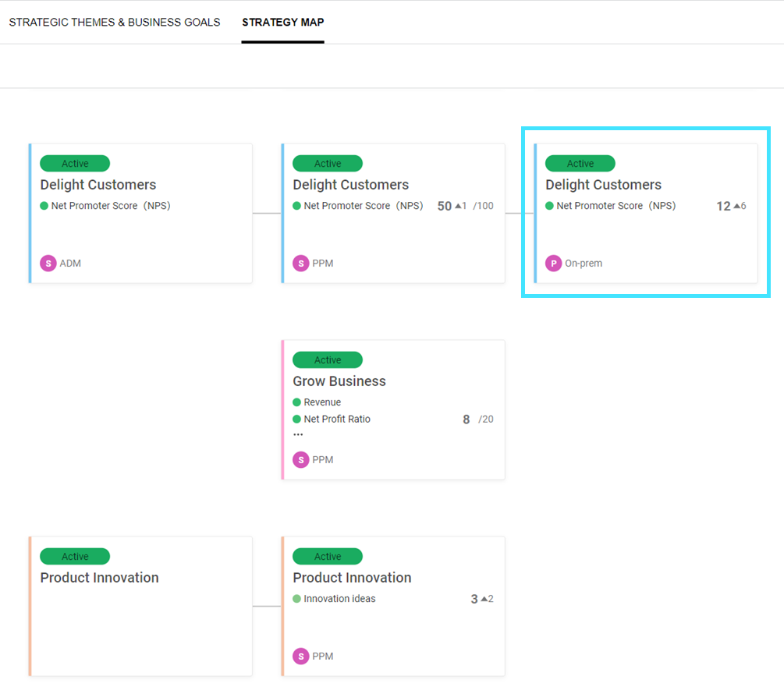Open the Grow Business card title
The width and height of the screenshot is (784, 694).
339,381
